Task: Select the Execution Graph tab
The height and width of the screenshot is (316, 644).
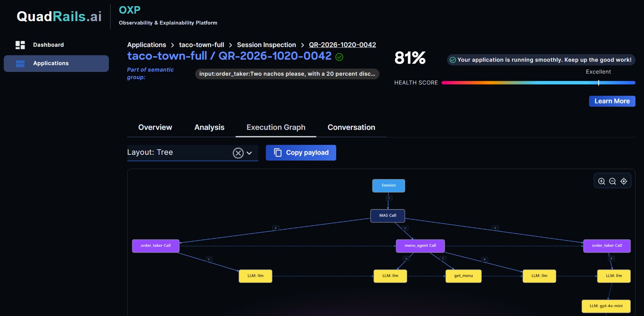Action: tap(276, 127)
